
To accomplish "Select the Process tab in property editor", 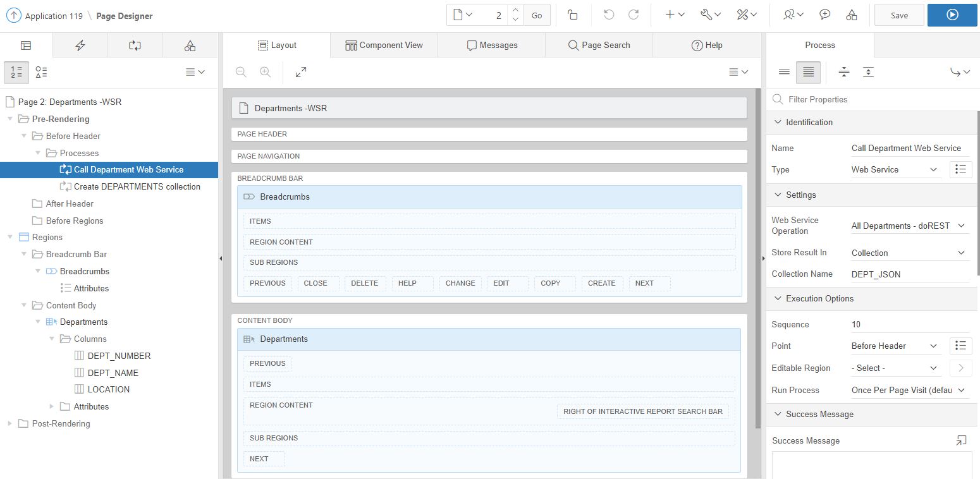I will tap(820, 45).
